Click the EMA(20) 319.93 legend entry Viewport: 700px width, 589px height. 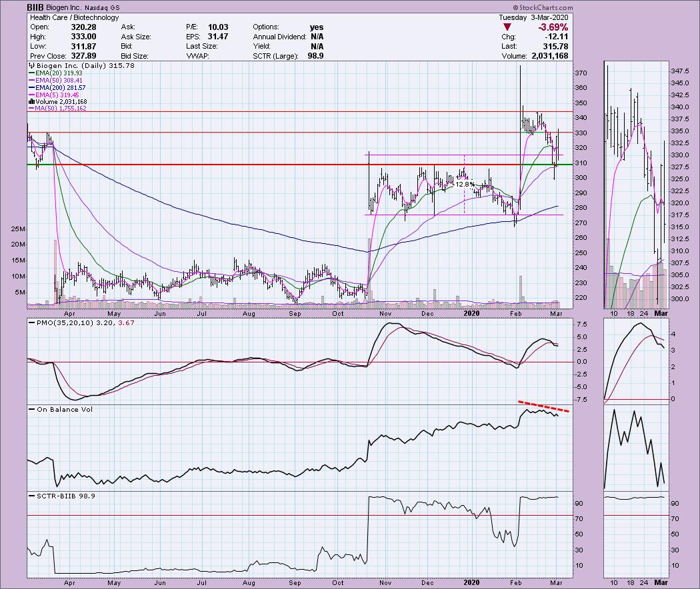59,73
